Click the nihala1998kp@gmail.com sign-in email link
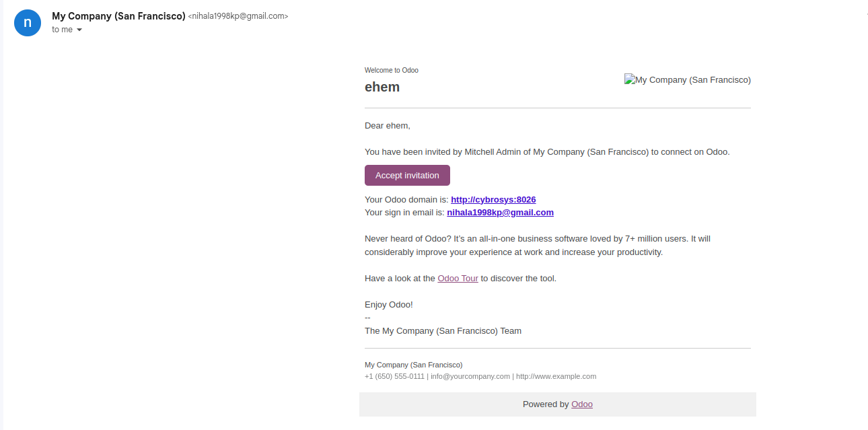Image resolution: width=868 pixels, height=430 pixels. [x=500, y=212]
